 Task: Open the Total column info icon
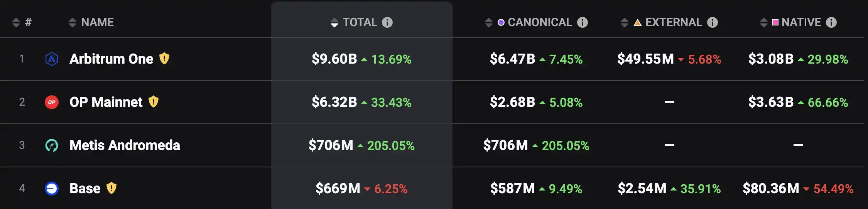coord(387,22)
